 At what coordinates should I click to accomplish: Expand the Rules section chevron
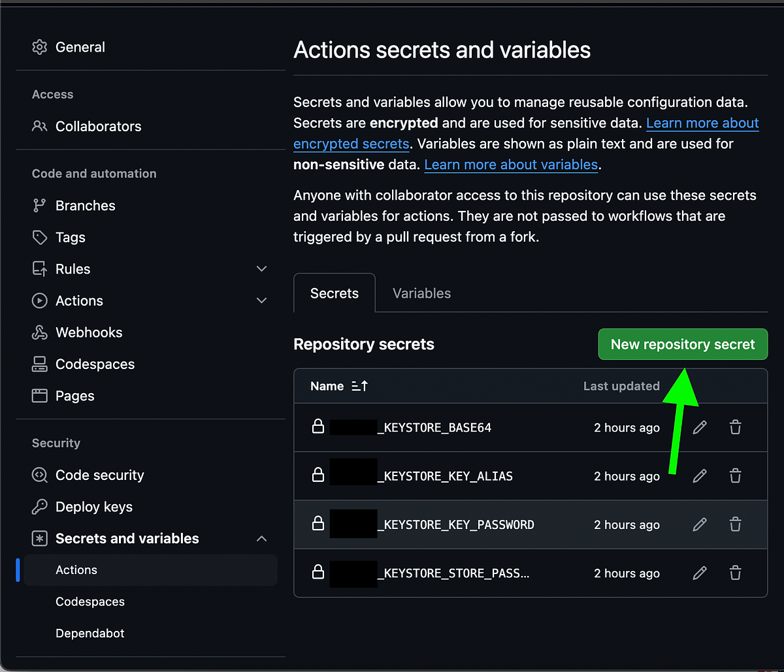(261, 268)
